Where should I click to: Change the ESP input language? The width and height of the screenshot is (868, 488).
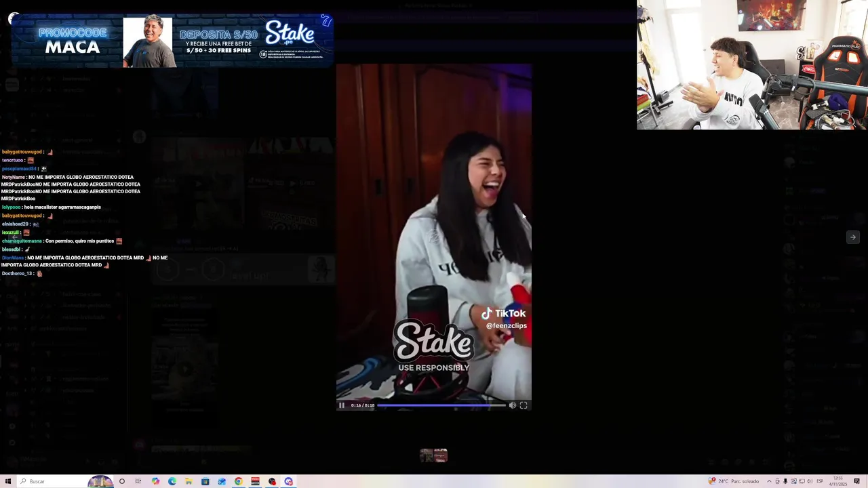[819, 481]
